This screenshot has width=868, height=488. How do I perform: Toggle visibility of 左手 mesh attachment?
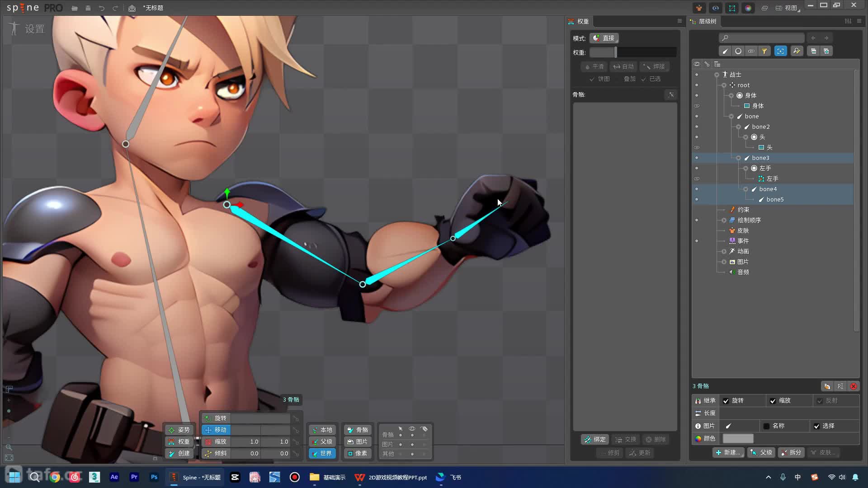point(697,179)
